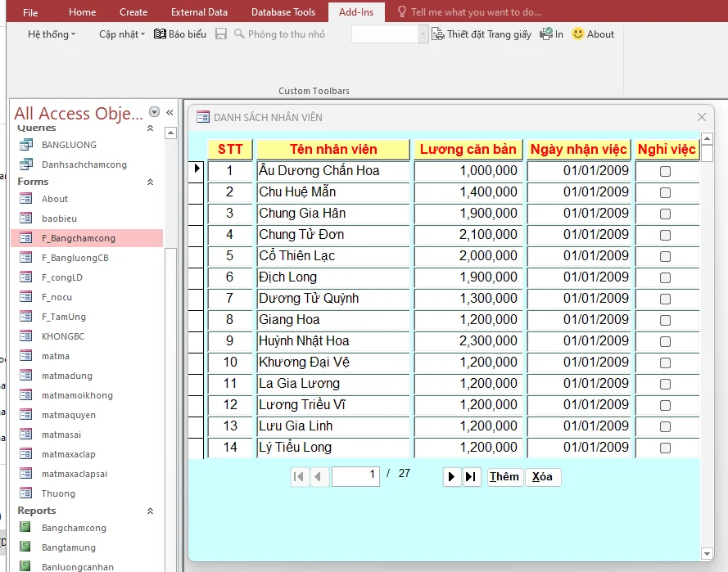Open the Hệ thống dropdown menu
This screenshot has width=728, height=572.
pos(51,34)
